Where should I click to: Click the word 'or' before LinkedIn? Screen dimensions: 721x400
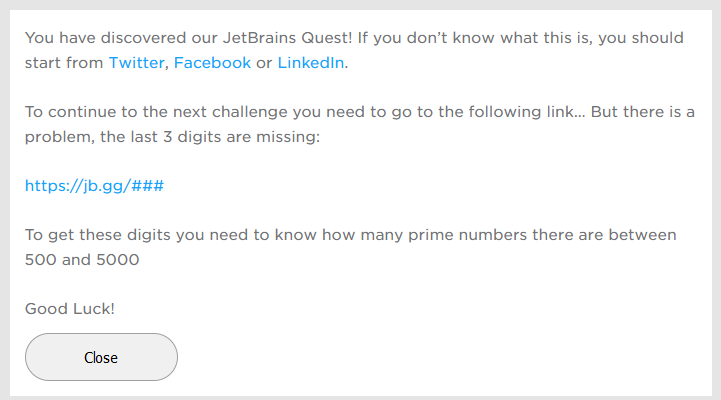coord(264,63)
